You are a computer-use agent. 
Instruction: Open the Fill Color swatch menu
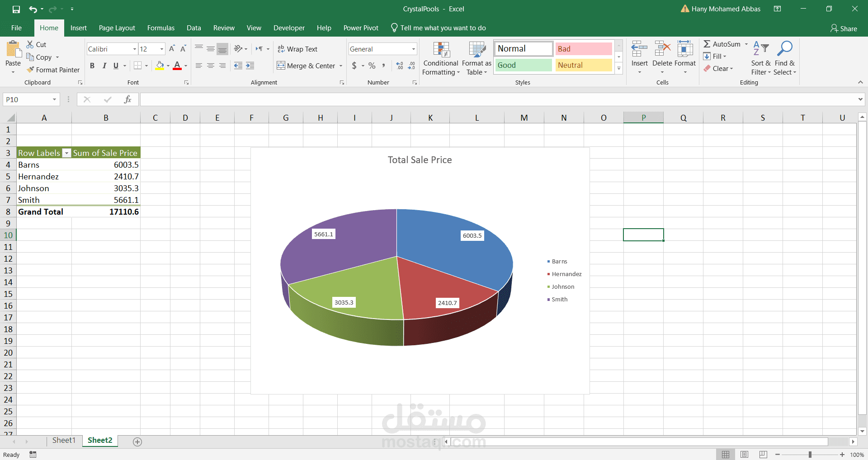pyautogui.click(x=167, y=66)
